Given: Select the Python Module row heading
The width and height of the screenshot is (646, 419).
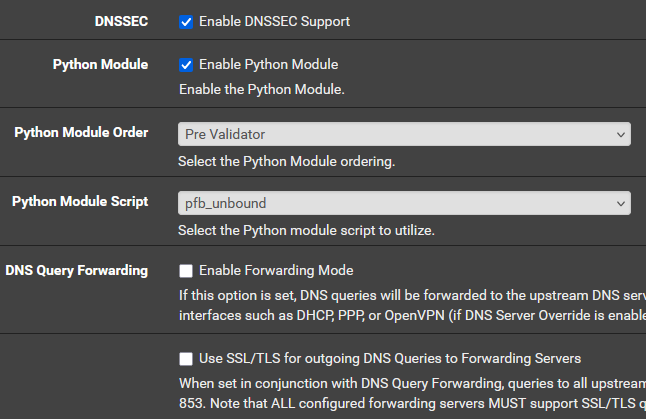Looking at the screenshot, I should tap(100, 65).
